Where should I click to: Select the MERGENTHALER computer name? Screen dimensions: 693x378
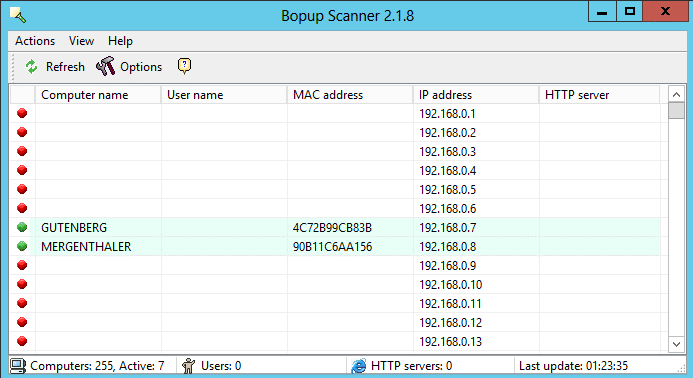point(86,246)
